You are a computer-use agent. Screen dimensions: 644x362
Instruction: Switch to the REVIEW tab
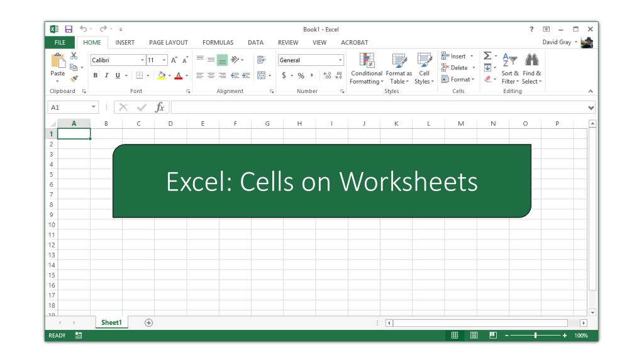(x=288, y=42)
